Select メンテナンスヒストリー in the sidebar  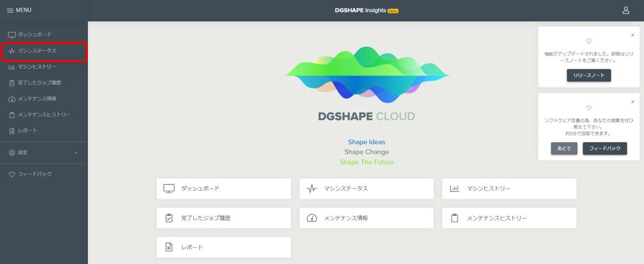click(x=44, y=115)
